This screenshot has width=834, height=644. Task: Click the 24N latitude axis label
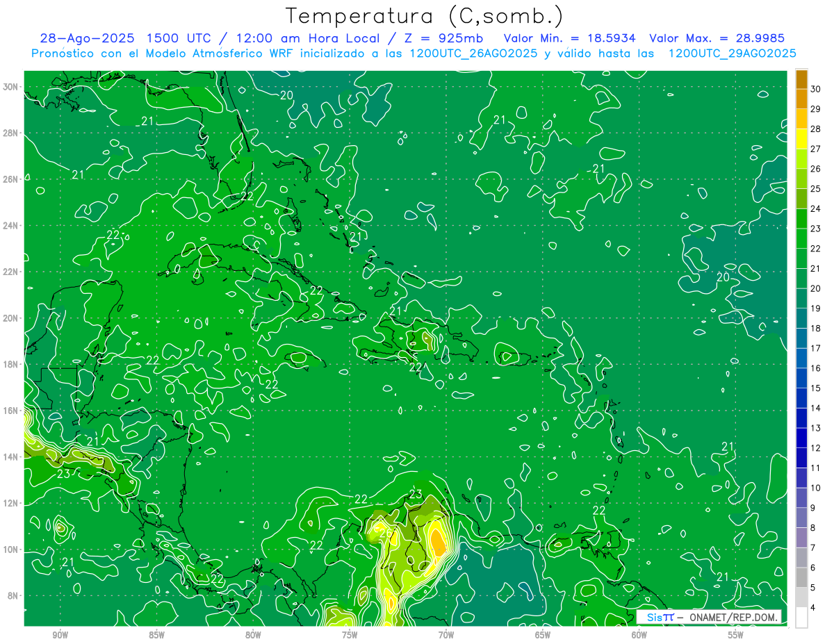coord(10,226)
